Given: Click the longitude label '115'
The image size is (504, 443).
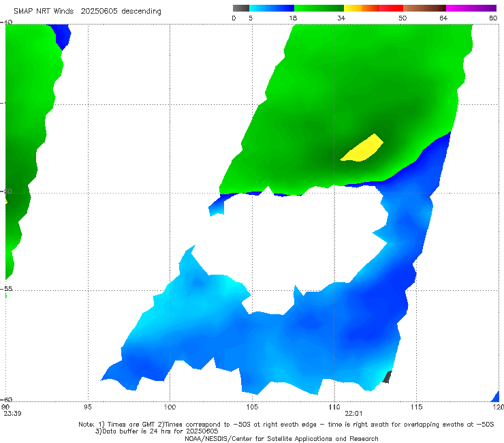Looking at the screenshot, I should click(417, 407).
